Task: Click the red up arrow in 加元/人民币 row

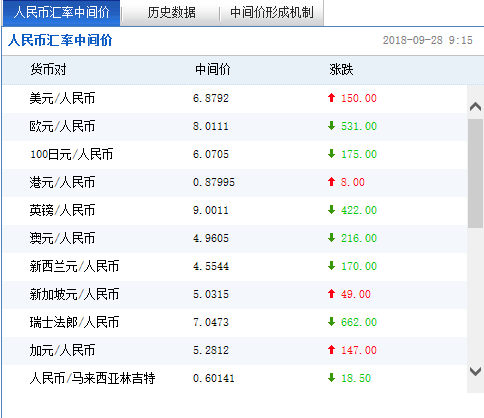Action: pos(331,350)
